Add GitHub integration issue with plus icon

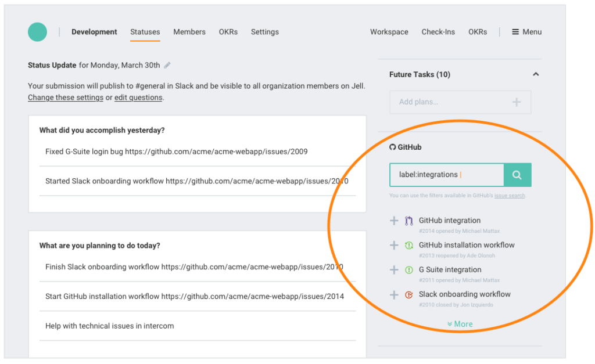pos(394,221)
